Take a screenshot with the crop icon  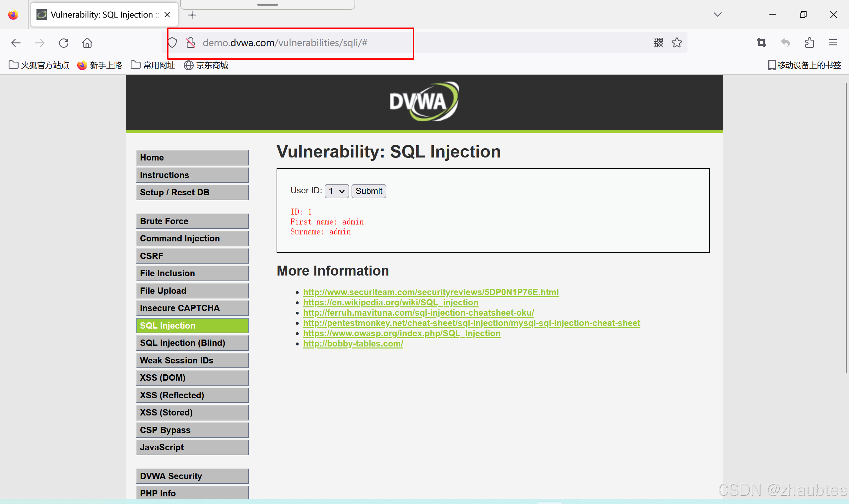[x=761, y=42]
